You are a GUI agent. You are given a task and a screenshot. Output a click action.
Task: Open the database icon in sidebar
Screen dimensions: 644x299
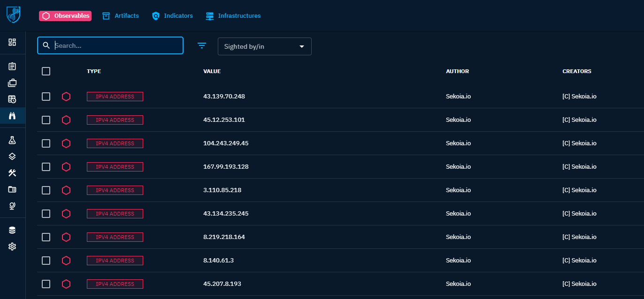[12, 230]
